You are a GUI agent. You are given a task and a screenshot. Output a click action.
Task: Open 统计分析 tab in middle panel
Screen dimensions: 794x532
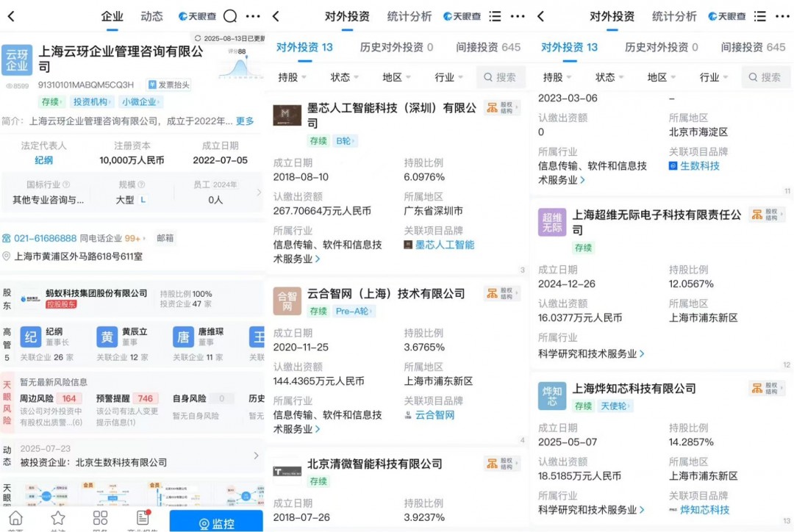pyautogui.click(x=409, y=16)
